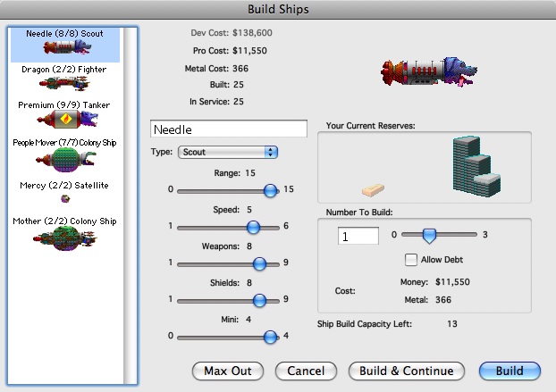
Task: Select the Needle Scout ship icon
Action: click(x=63, y=49)
